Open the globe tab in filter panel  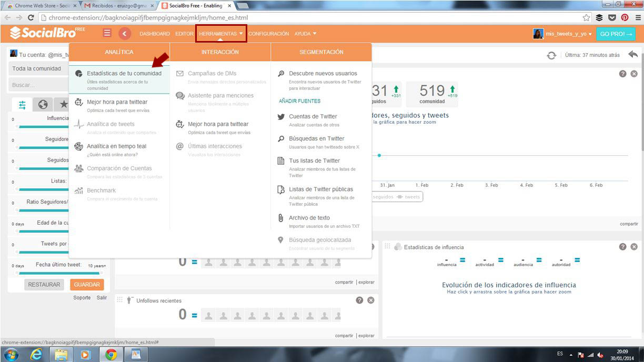(x=43, y=104)
